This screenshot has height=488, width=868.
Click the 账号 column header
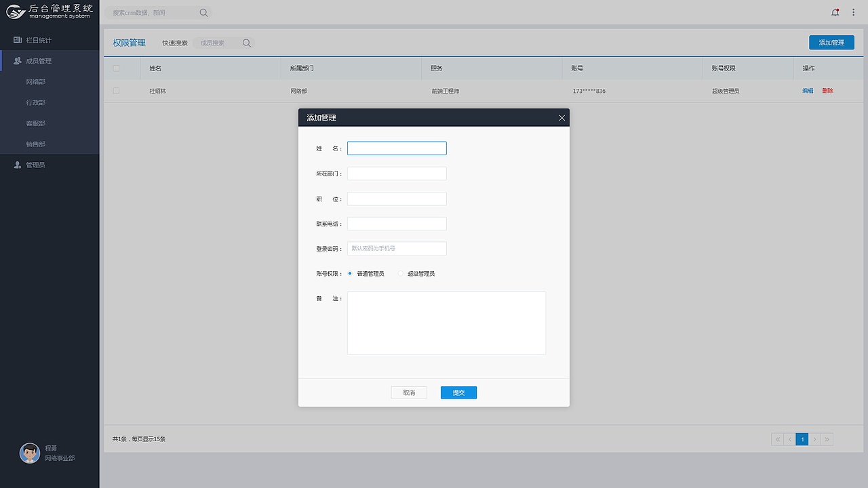(x=578, y=68)
